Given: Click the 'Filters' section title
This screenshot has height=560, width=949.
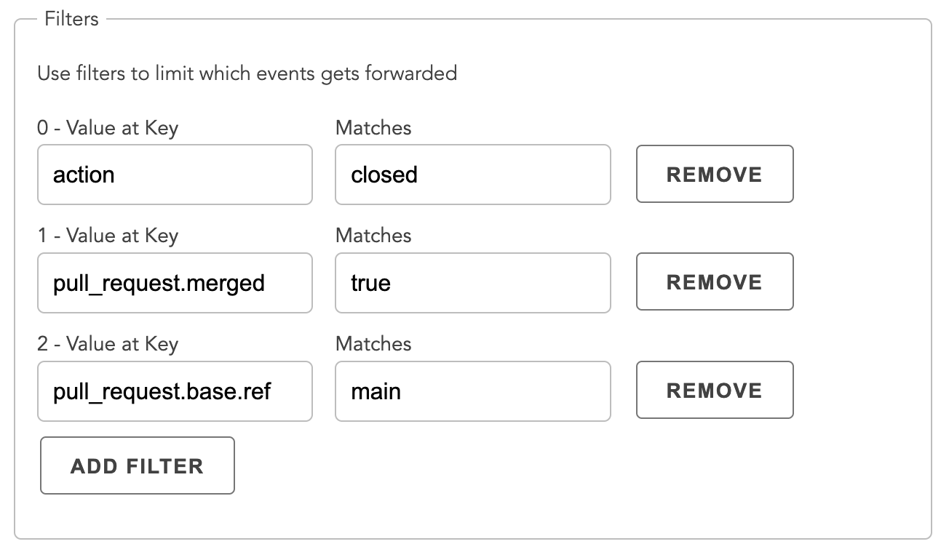Looking at the screenshot, I should [71, 19].
